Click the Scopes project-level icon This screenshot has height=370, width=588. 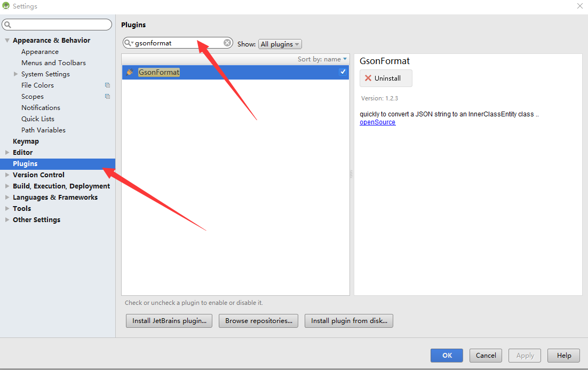coord(108,97)
